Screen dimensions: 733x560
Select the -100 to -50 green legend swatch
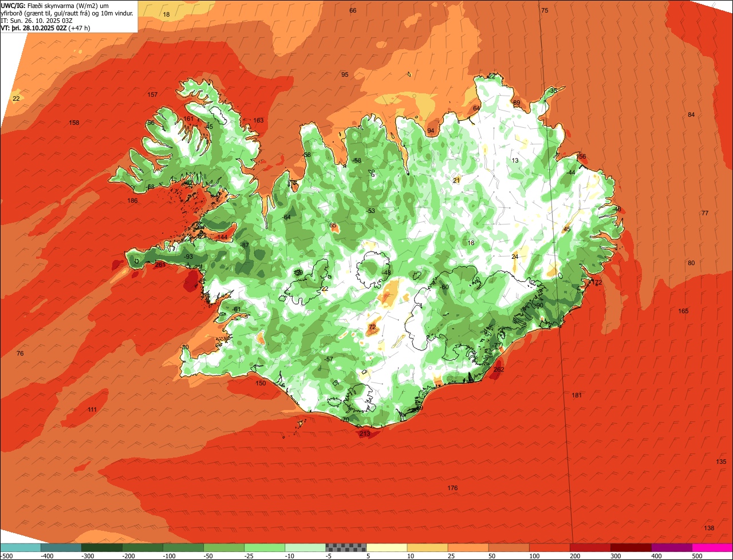(x=183, y=547)
